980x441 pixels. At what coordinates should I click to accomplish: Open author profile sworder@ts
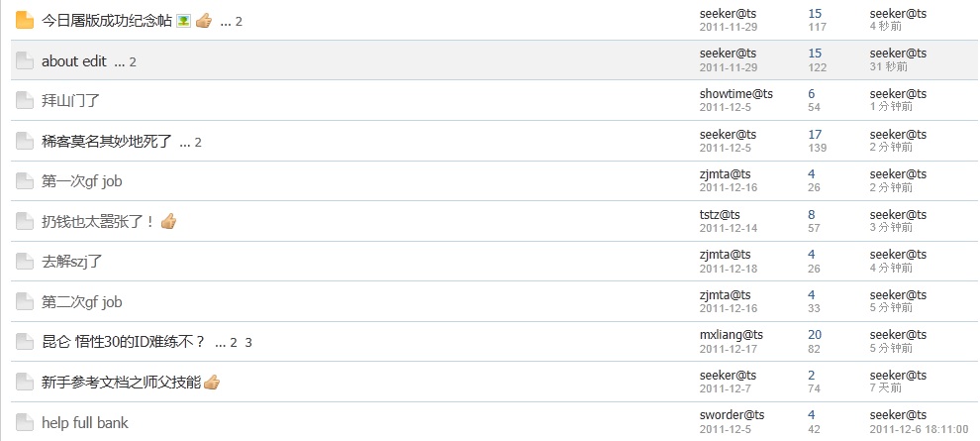pyautogui.click(x=732, y=414)
